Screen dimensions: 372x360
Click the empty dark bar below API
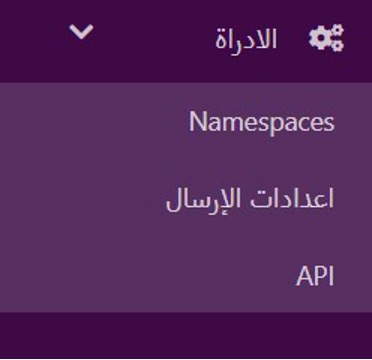(x=186, y=335)
